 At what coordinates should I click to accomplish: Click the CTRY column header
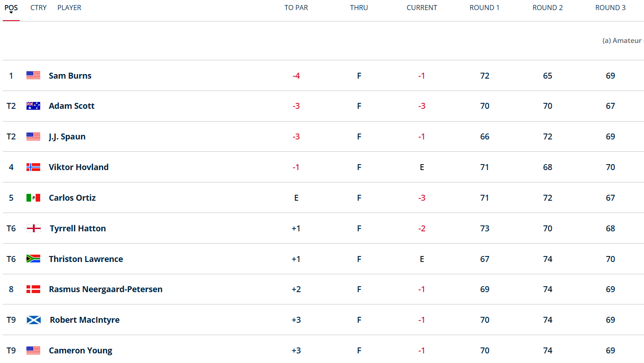(x=38, y=8)
